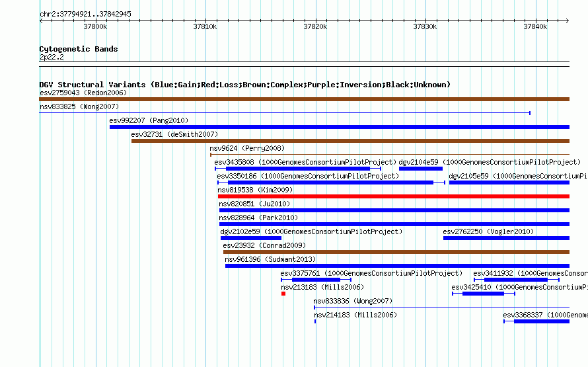Click nsv9624 (Perry2008) label
Viewport: 588px width, 367px height.
pos(247,148)
